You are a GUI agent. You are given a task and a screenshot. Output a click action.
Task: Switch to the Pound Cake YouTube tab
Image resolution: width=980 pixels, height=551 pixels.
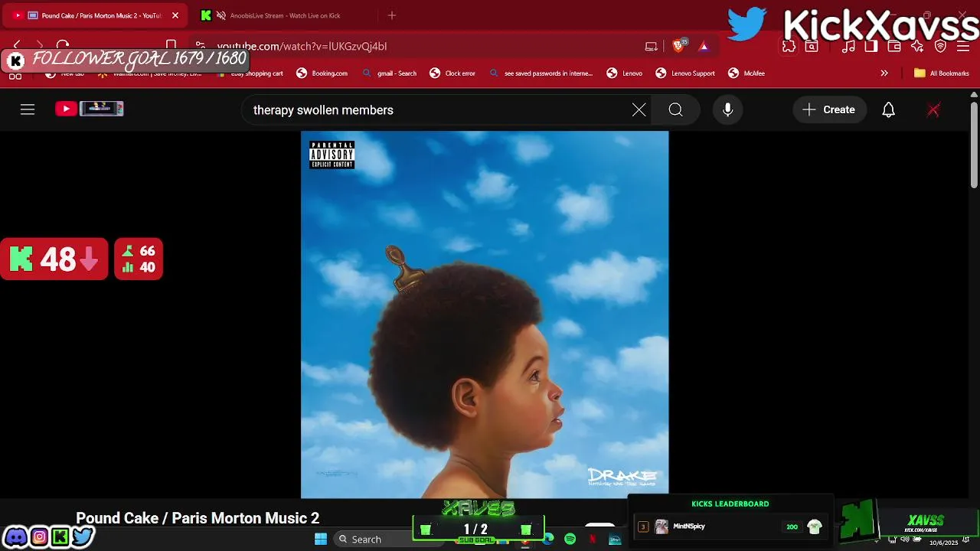(96, 15)
